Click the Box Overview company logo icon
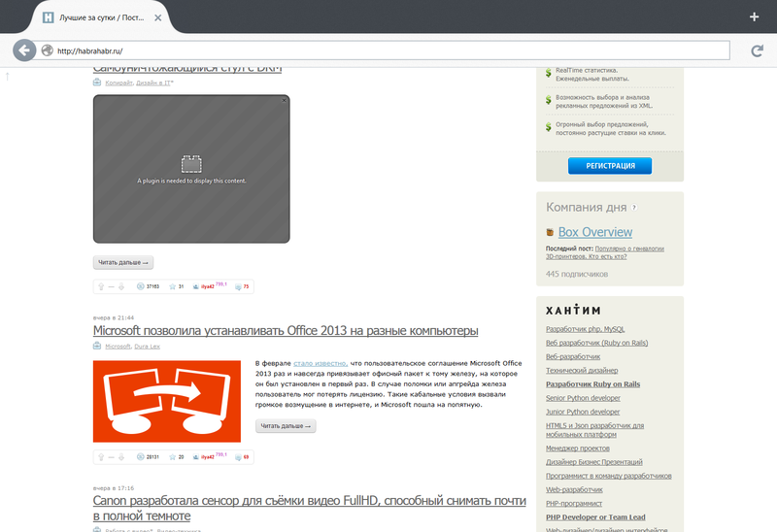The height and width of the screenshot is (532, 777). pos(550,232)
